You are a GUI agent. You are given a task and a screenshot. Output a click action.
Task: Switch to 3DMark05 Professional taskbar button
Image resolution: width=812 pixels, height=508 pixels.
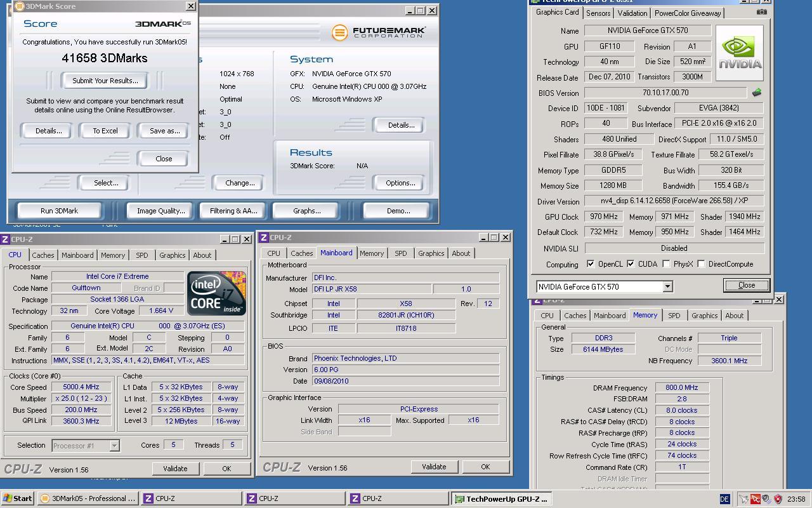click(88, 498)
